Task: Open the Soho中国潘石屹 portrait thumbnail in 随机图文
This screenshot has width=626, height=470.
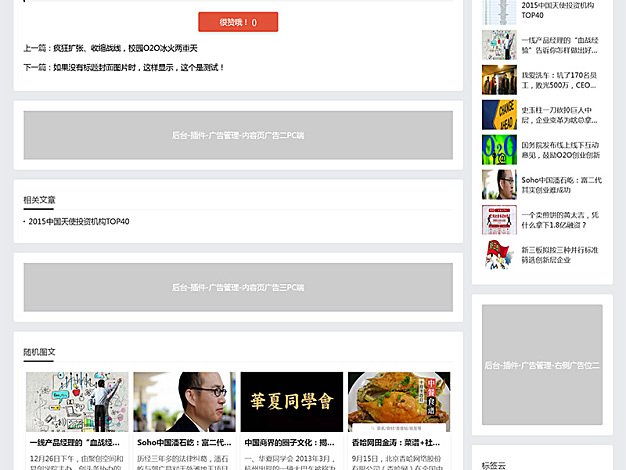Action: tap(184, 402)
